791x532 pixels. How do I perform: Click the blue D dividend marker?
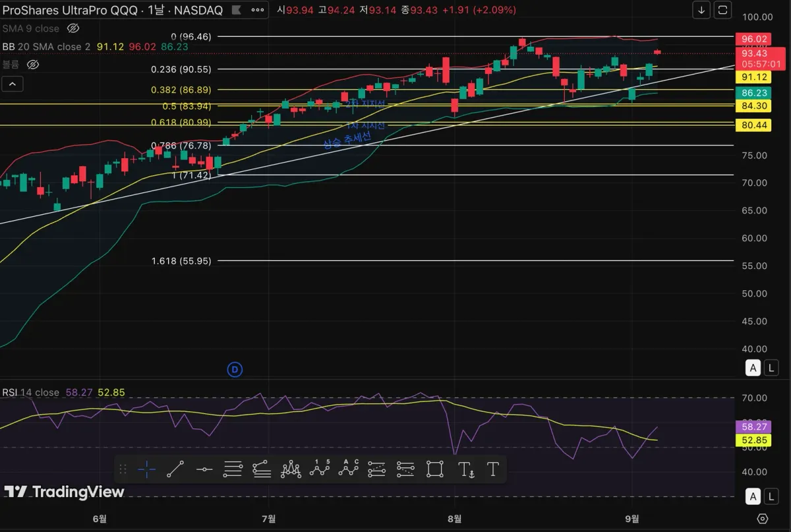pyautogui.click(x=235, y=369)
